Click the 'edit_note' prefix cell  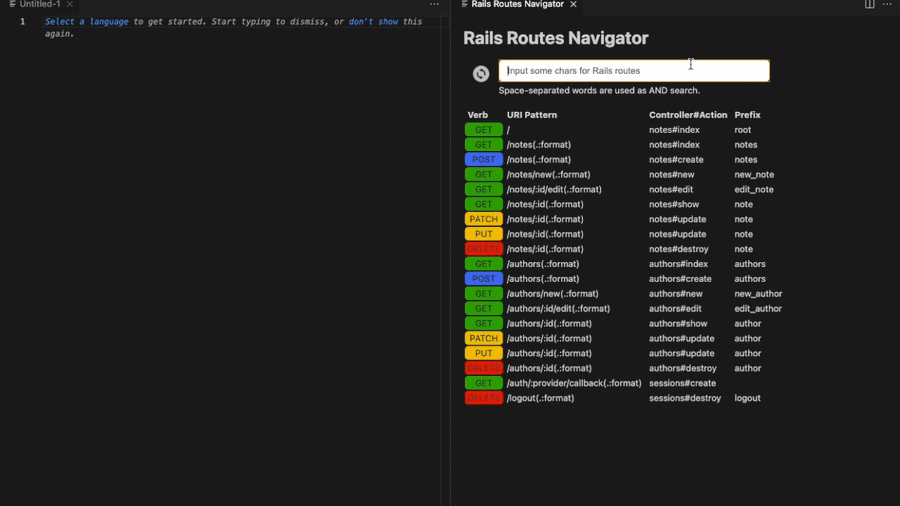[x=754, y=189]
